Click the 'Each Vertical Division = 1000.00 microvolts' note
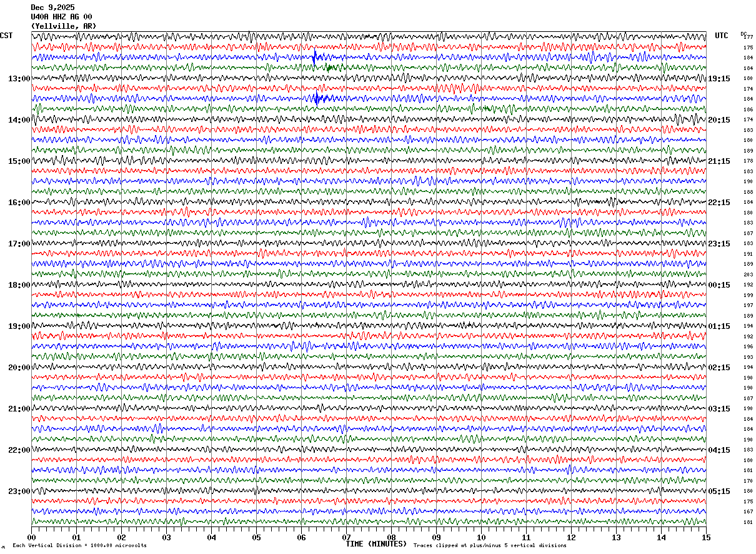 pyautogui.click(x=79, y=545)
